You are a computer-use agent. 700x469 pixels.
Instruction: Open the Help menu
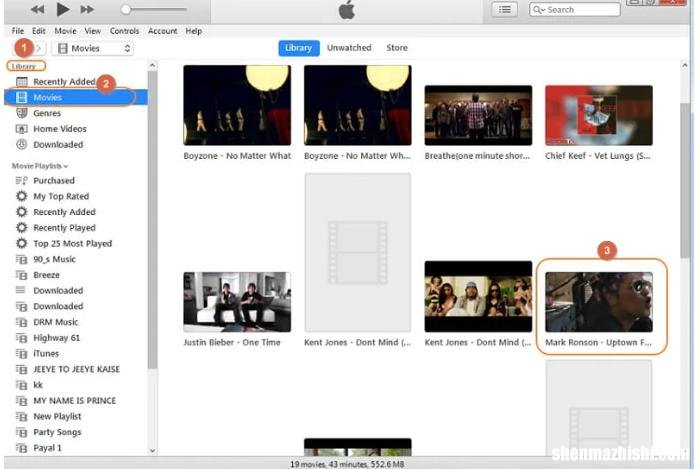[x=194, y=31]
